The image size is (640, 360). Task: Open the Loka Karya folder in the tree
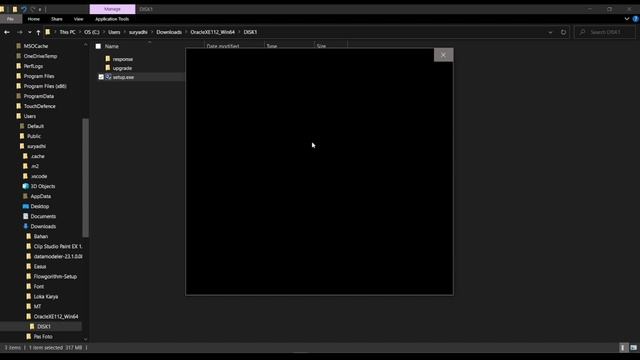pyautogui.click(x=46, y=297)
